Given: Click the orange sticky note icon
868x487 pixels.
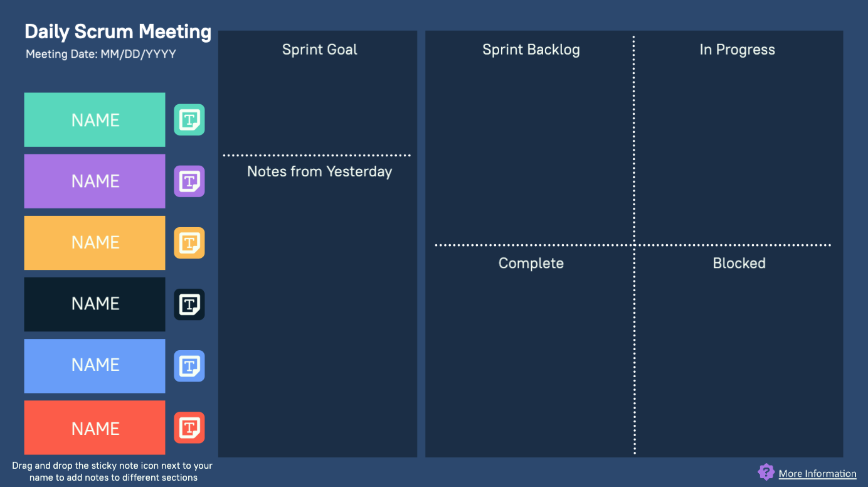Looking at the screenshot, I should coord(189,243).
